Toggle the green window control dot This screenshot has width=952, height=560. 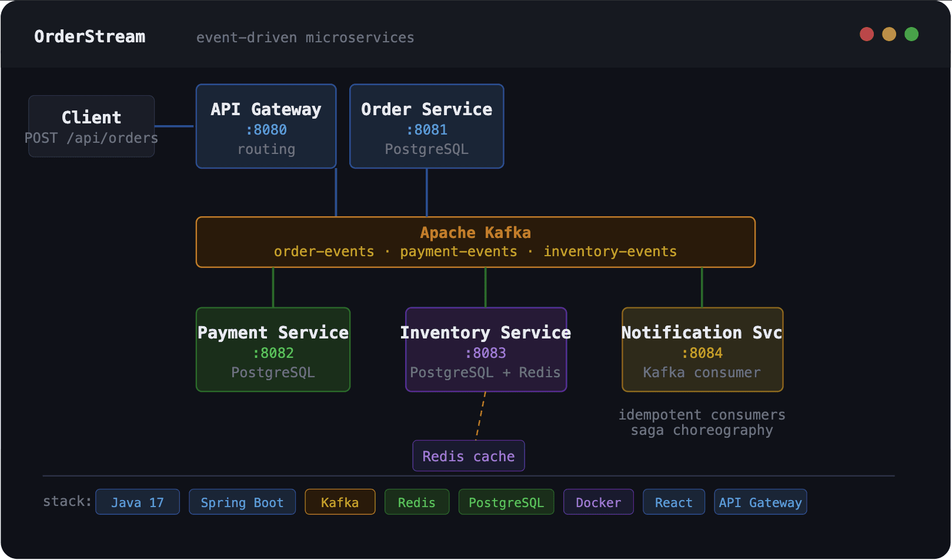911,34
